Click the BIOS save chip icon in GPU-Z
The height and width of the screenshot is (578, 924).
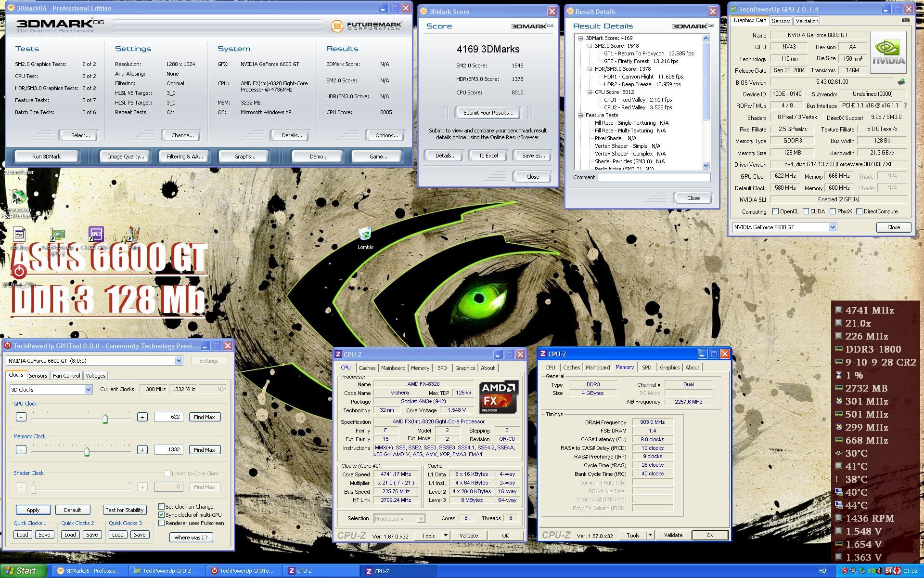(901, 82)
